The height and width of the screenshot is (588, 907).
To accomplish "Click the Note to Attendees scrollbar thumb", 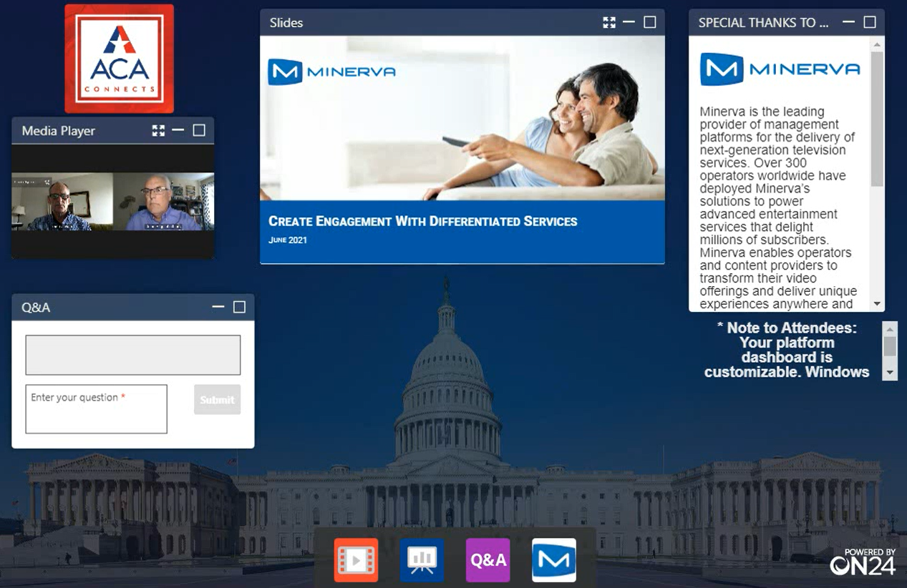I will click(890, 347).
